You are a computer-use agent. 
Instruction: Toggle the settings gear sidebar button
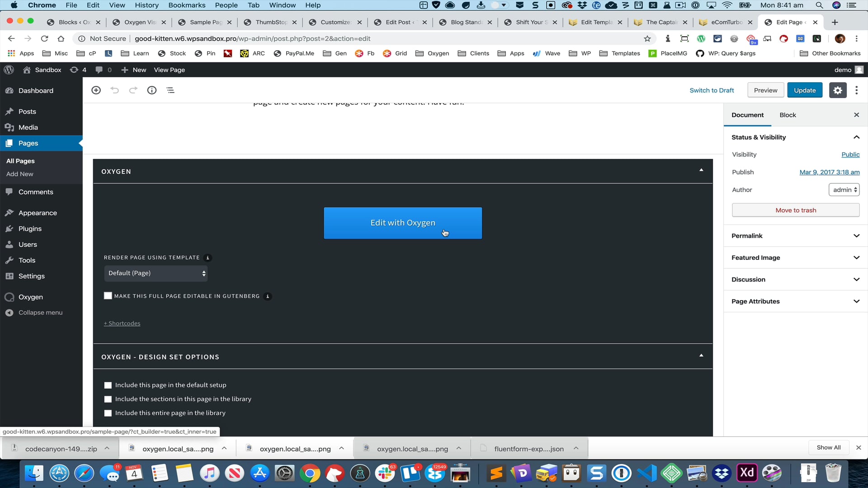[x=837, y=90]
